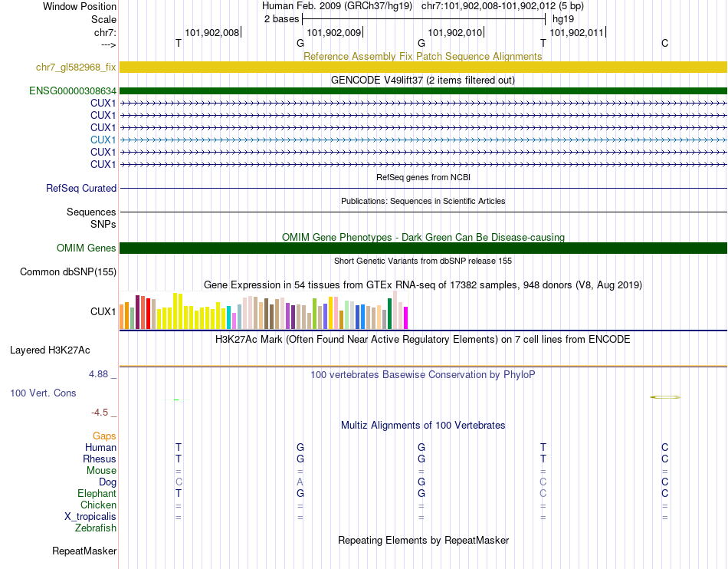Image resolution: width=728 pixels, height=569 pixels.
Task: Click the C base in reference sequence ruler
Action: pos(665,43)
